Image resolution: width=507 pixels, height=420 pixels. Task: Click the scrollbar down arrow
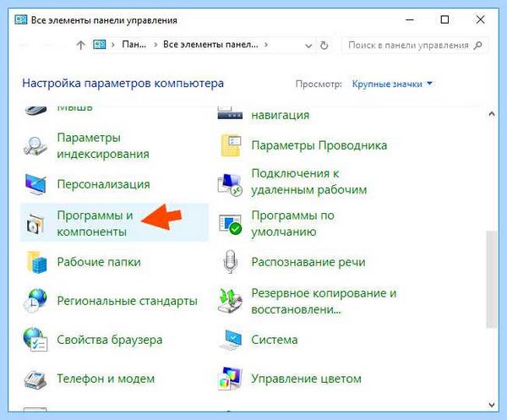492,405
